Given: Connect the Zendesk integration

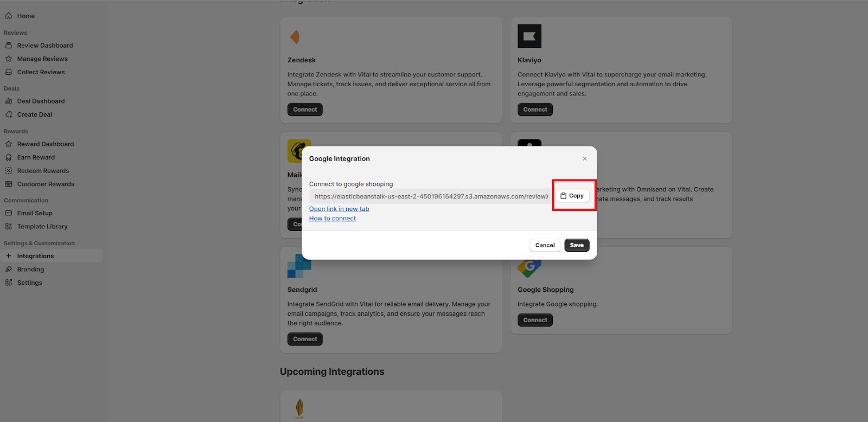Looking at the screenshot, I should pos(305,110).
